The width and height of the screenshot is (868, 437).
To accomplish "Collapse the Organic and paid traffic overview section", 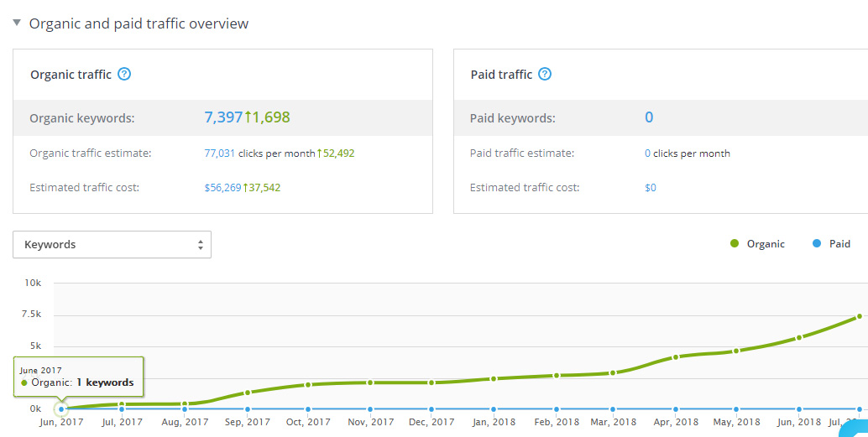I will (17, 23).
